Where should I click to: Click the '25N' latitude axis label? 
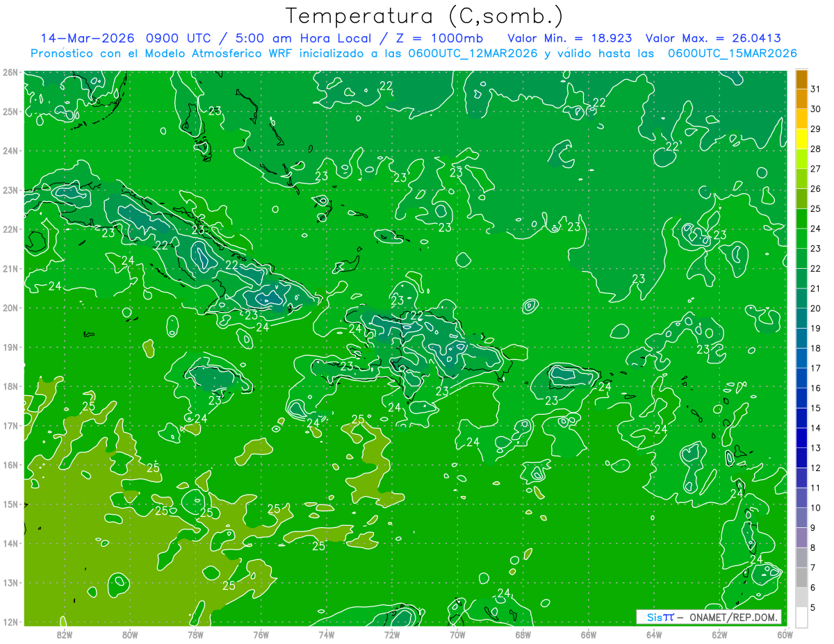[x=10, y=111]
